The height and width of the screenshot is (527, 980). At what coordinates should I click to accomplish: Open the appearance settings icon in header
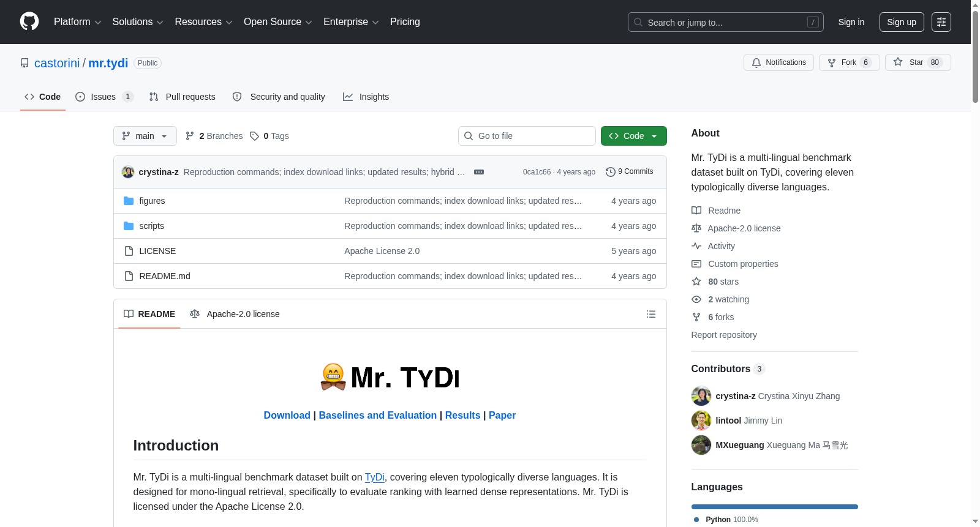click(941, 22)
